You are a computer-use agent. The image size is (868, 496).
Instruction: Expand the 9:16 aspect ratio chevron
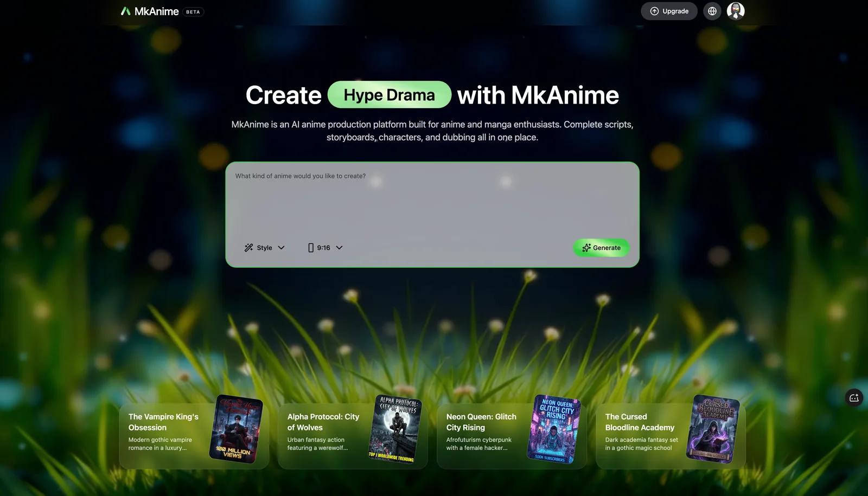tap(339, 248)
